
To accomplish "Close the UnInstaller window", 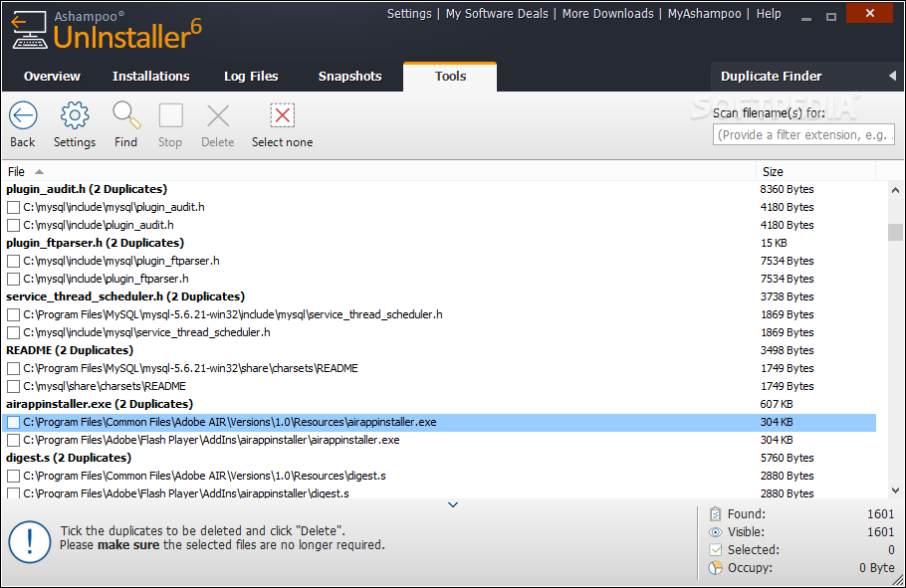I will coord(869,13).
